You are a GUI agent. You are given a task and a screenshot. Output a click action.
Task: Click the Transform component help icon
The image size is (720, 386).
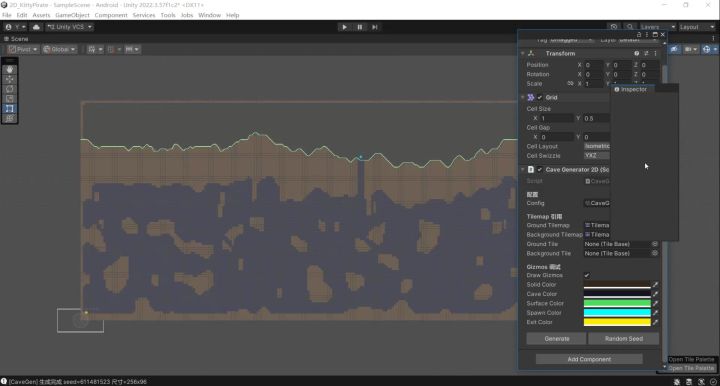click(x=636, y=53)
